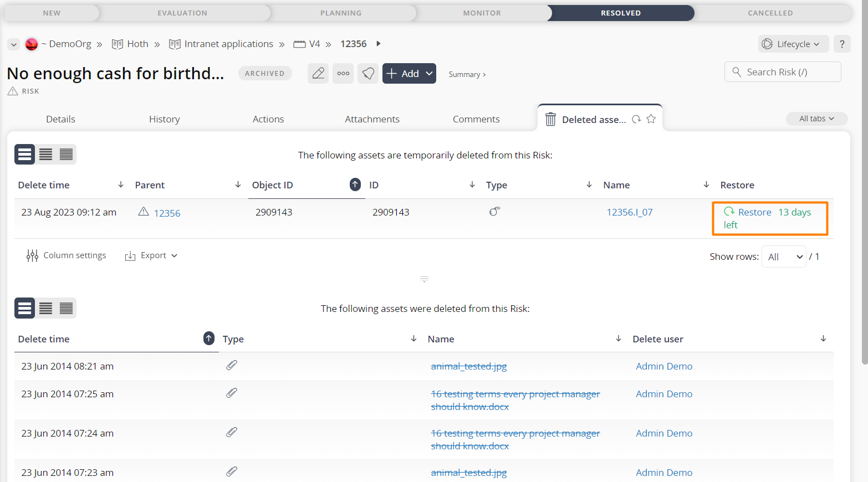Click the tag label icon
This screenshot has width=868, height=482.
pos(368,73)
